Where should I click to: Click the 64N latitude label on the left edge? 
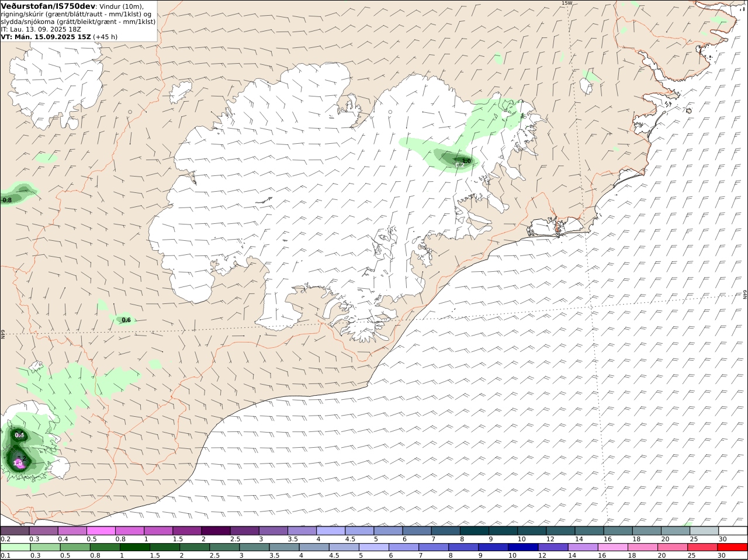(x=3, y=334)
